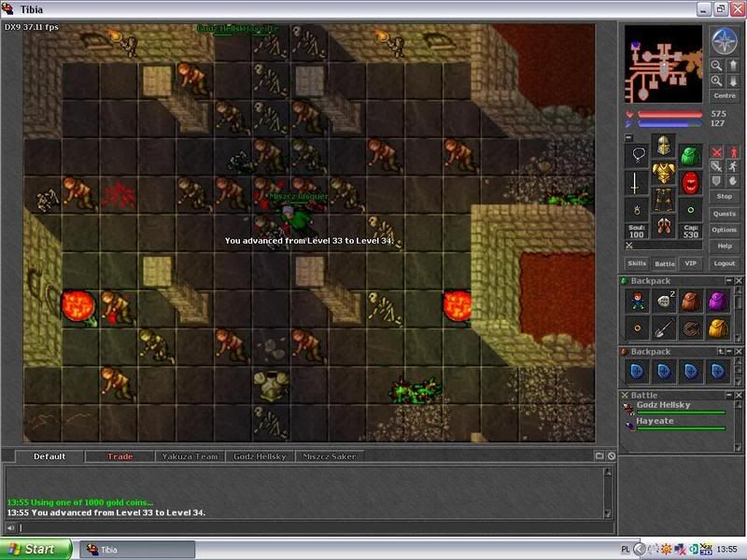Image resolution: width=747 pixels, height=560 pixels.
Task: Switch to the Default chat tab
Action: tap(49, 456)
